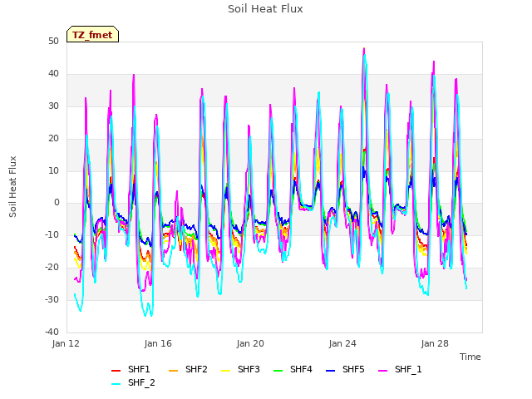The image size is (532, 399).
Task: Hide the SHF5 series via legend
Action: 353,369
